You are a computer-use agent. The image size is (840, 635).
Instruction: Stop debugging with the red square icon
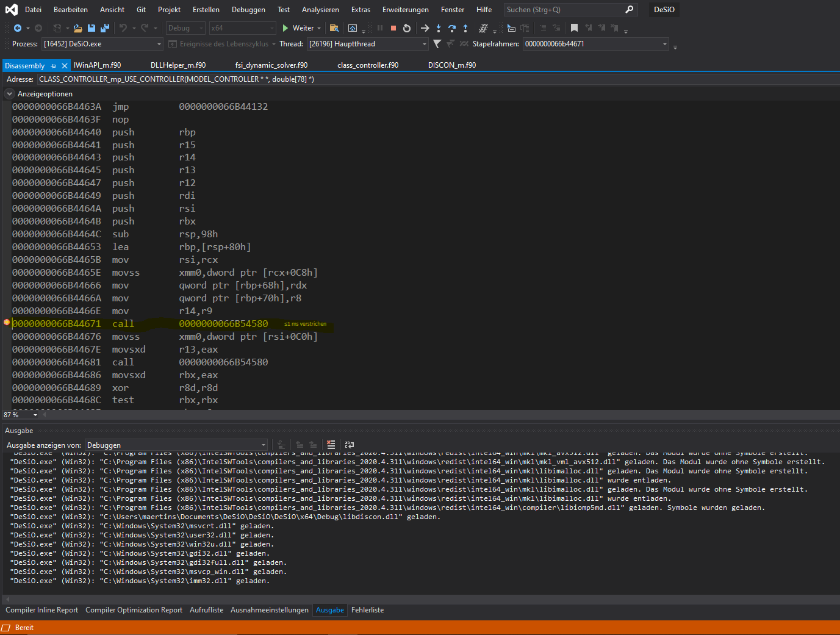pos(393,27)
